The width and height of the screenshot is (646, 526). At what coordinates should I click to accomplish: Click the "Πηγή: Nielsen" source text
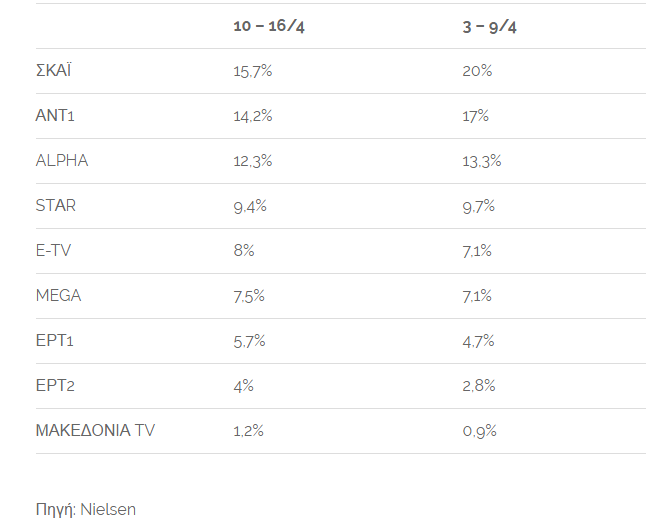(x=86, y=509)
